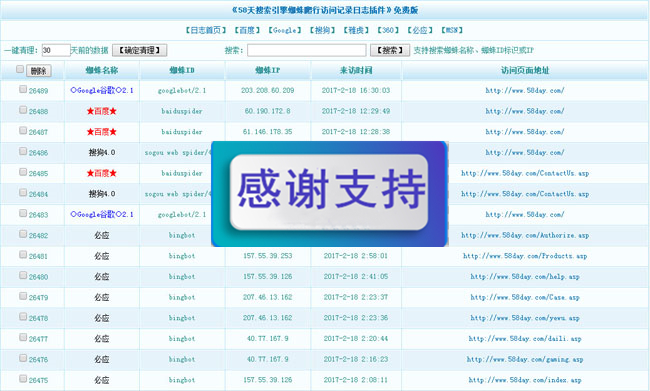Filter log by 搜狗 spider

[323, 30]
